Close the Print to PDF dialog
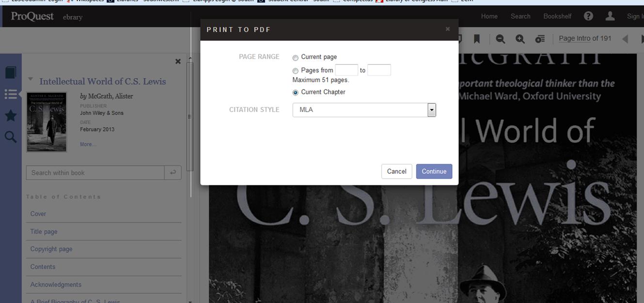The height and width of the screenshot is (303, 644). 448,29
